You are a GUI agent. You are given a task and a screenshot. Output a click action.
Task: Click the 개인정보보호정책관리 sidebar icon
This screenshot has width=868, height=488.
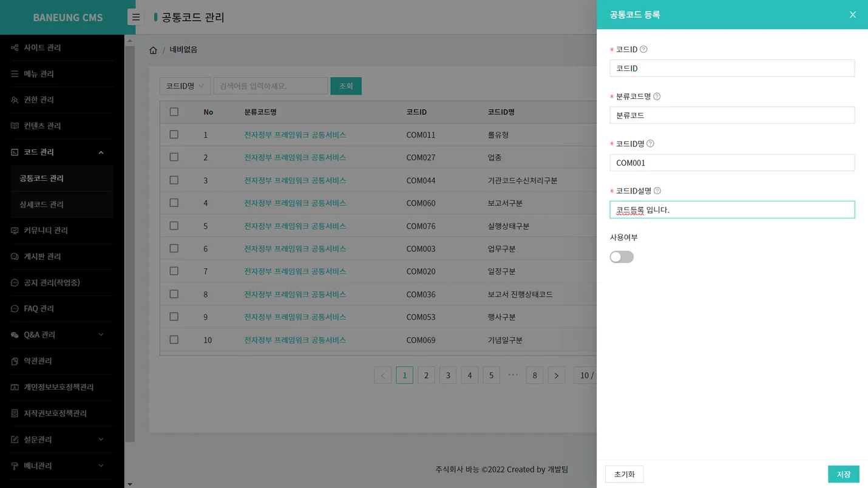click(15, 387)
